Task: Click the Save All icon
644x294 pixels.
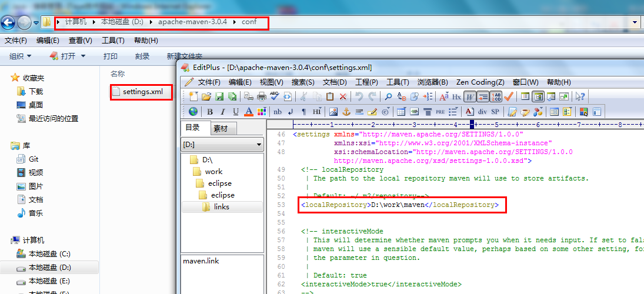Action: (232, 96)
